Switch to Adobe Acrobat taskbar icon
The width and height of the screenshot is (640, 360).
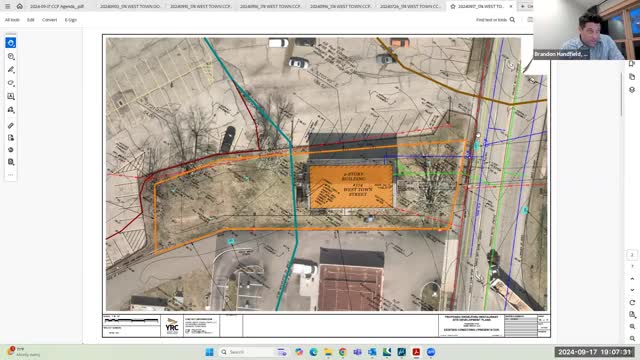(416, 352)
